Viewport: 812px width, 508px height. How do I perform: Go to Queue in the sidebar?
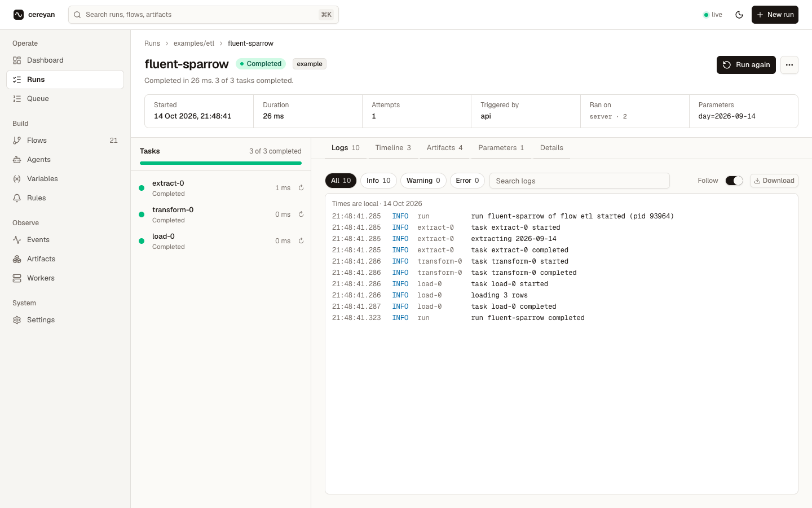[65, 99]
